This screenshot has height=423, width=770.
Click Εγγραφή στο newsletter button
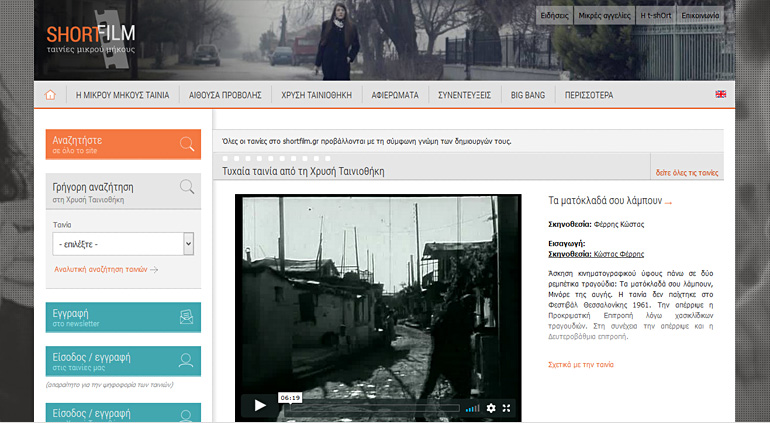pos(123,317)
